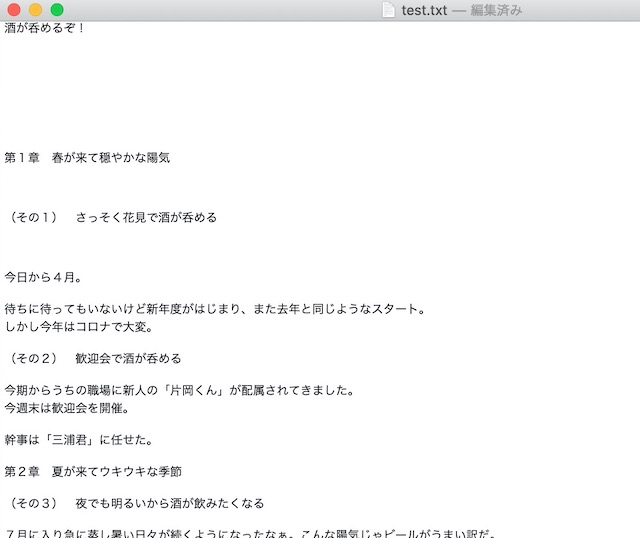
Task: Click the subheading （その１）　さっそく花見で酒が呑める
Action: click(x=110, y=217)
